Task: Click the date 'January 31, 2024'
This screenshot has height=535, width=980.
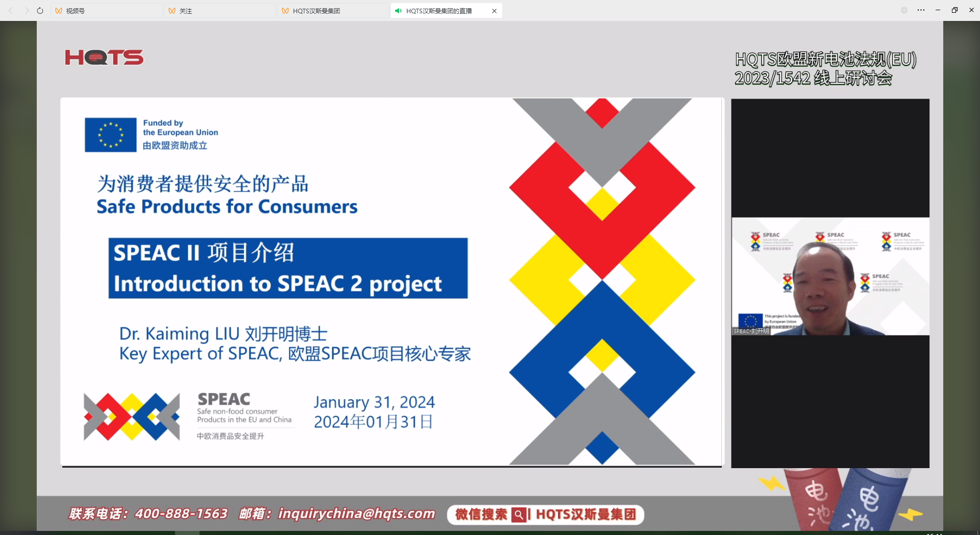Action: (374, 402)
